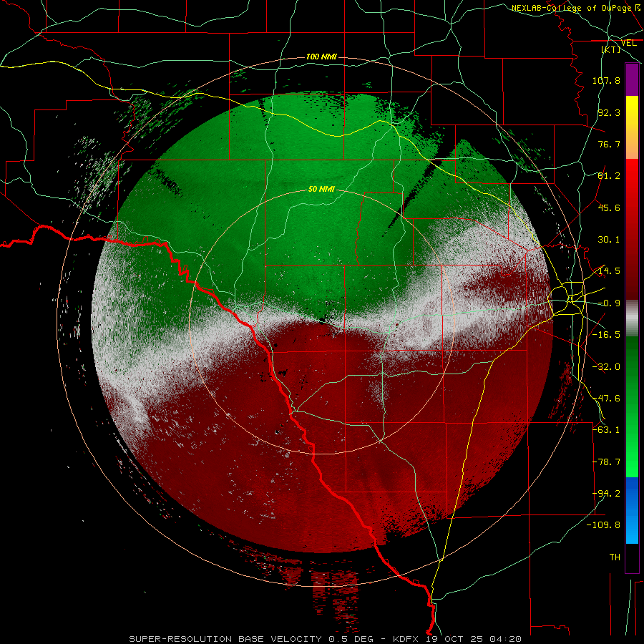Select the -16.5 legend value
Screen dimensions: 644x644
point(606,335)
